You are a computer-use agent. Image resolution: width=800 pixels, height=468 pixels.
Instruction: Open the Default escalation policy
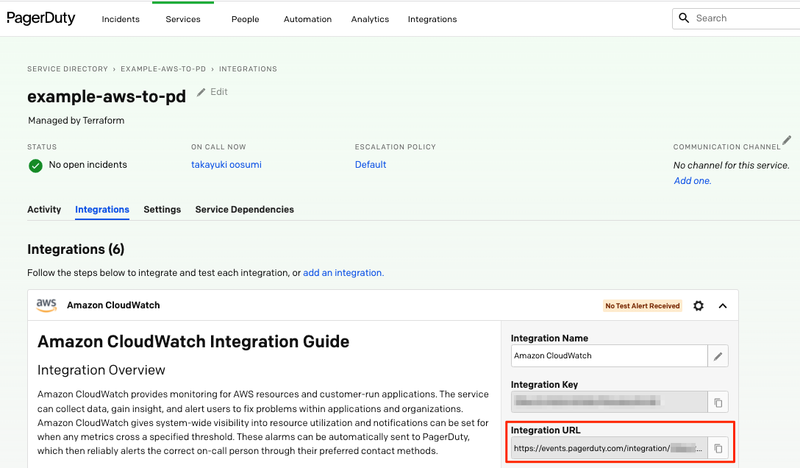coord(370,164)
